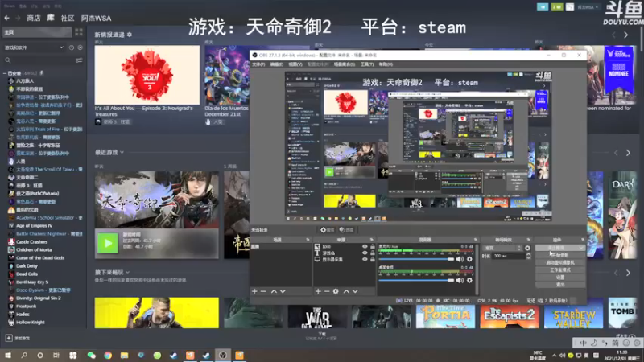Viewport: 644px width, 362px height.
Task: Click the recent activity clock icon in sidebar
Action: point(72,47)
